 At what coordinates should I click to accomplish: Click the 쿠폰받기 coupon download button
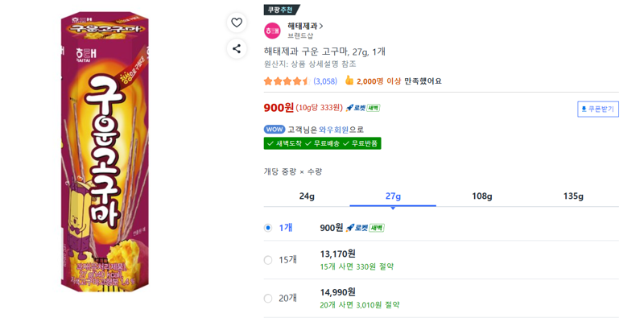(598, 109)
